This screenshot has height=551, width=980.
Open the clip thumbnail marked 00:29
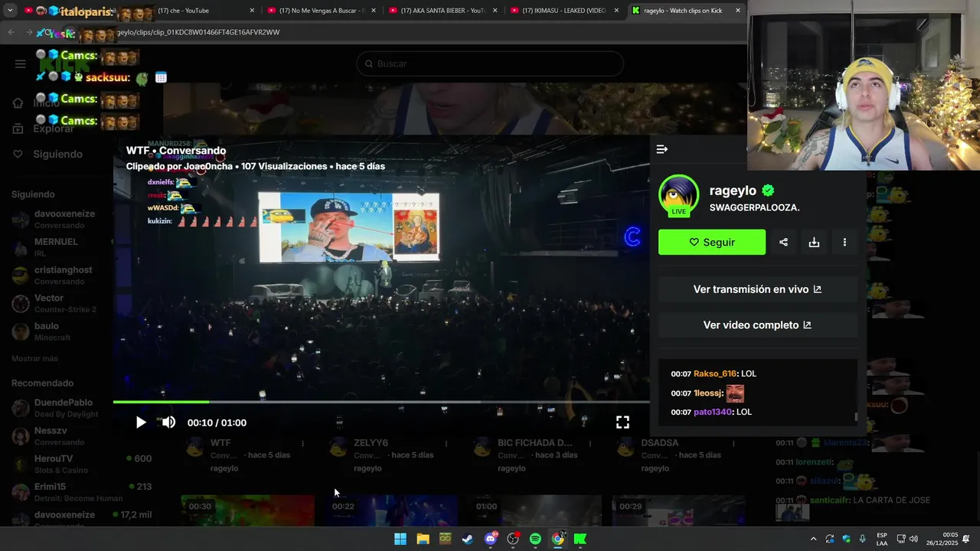coord(678,510)
